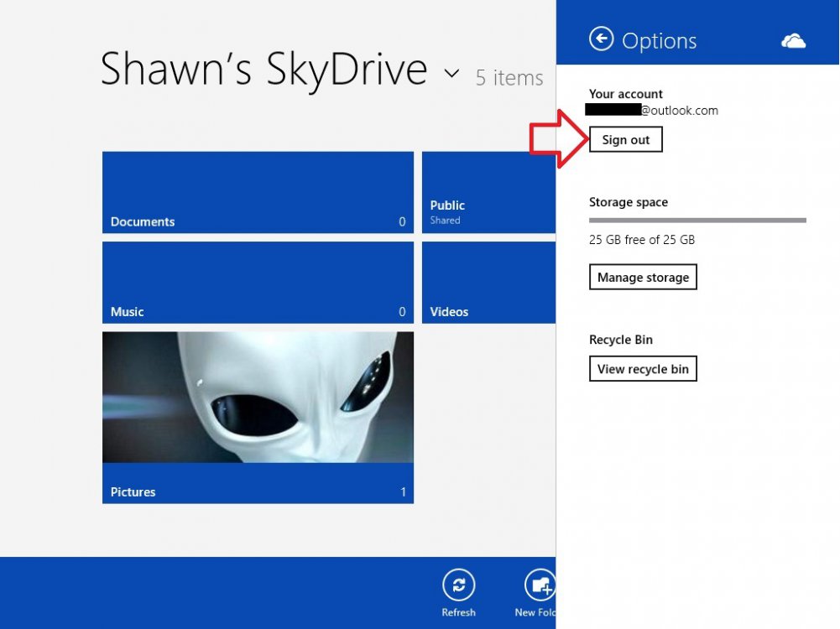Click the storage space usage bar

coord(697,220)
